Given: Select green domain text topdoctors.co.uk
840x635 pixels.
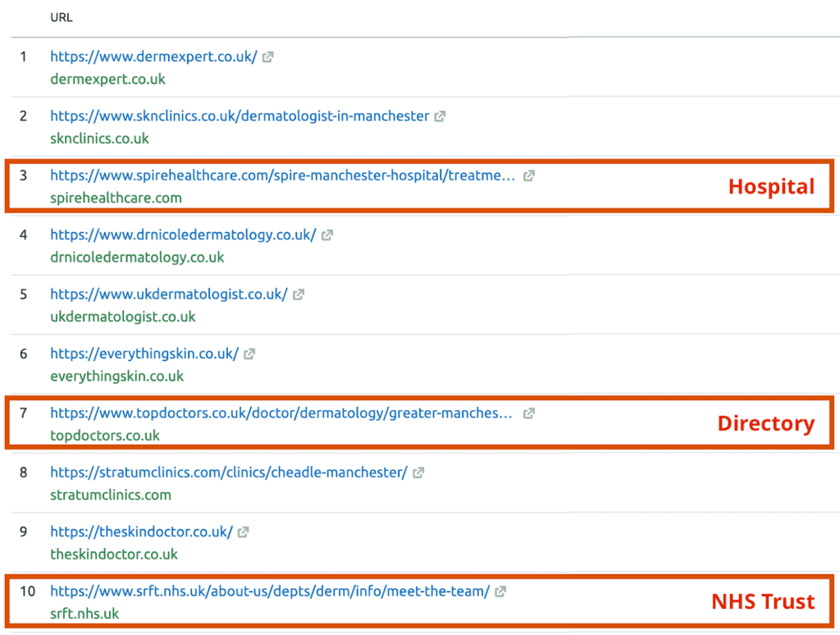Looking at the screenshot, I should click(x=105, y=436).
